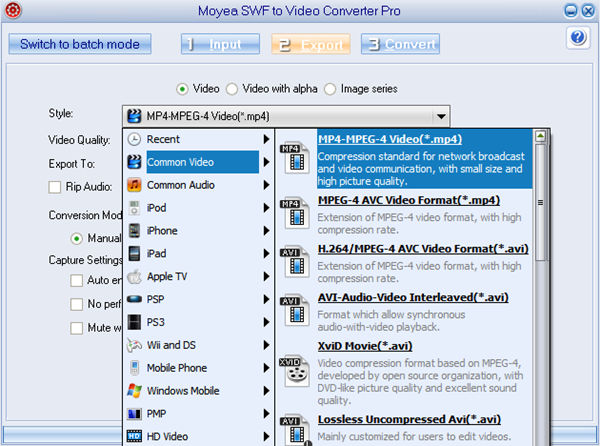Viewport: 600px width, 446px height.
Task: Open the Style dropdown arrow
Action: click(x=441, y=116)
